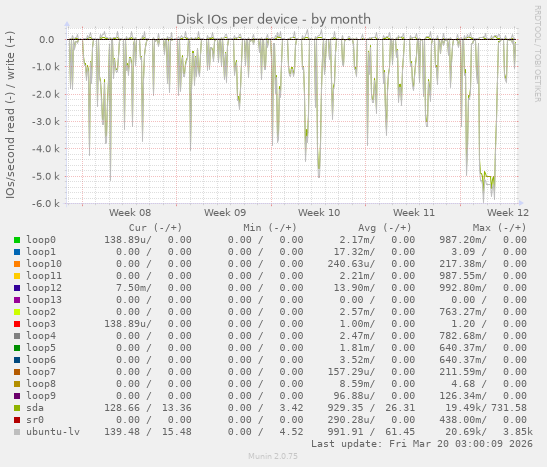Click ubuntu-lv max read value 20.69k

click(463, 432)
